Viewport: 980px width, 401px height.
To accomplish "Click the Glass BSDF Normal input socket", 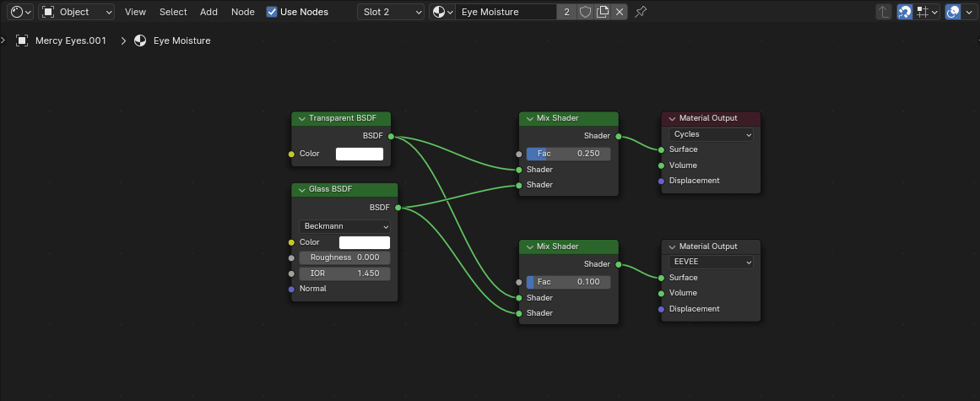I will [x=291, y=290].
